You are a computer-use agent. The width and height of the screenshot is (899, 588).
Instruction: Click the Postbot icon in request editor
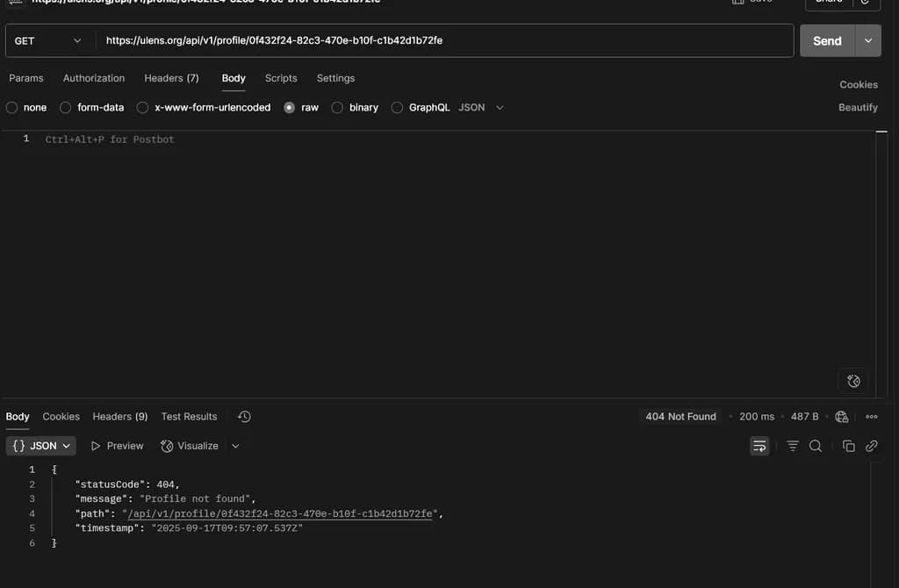853,381
